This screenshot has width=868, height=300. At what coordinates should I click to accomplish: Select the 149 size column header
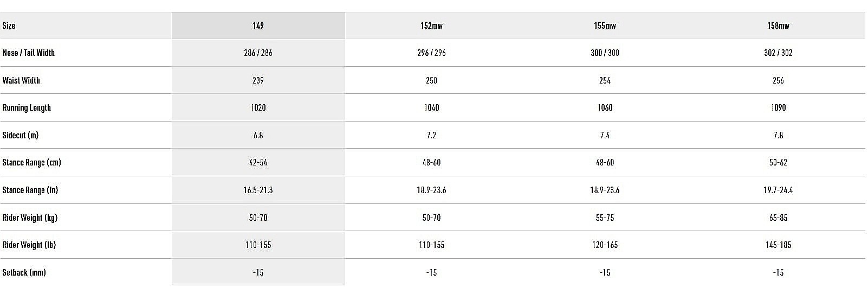click(258, 25)
